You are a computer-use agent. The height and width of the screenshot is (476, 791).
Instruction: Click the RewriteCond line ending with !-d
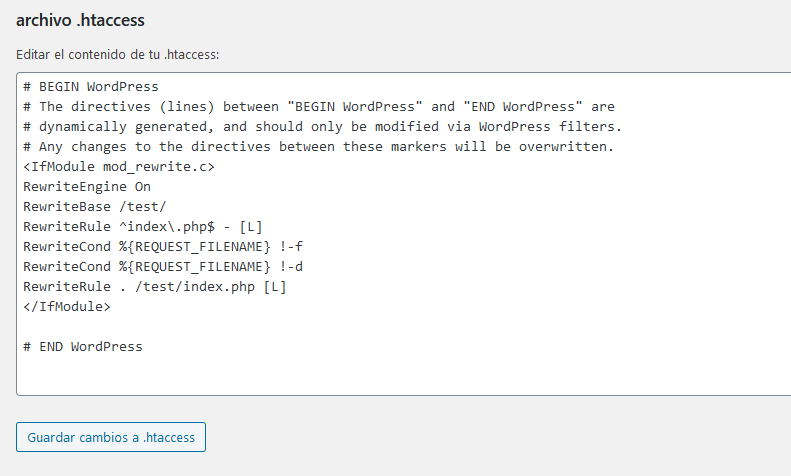[163, 267]
